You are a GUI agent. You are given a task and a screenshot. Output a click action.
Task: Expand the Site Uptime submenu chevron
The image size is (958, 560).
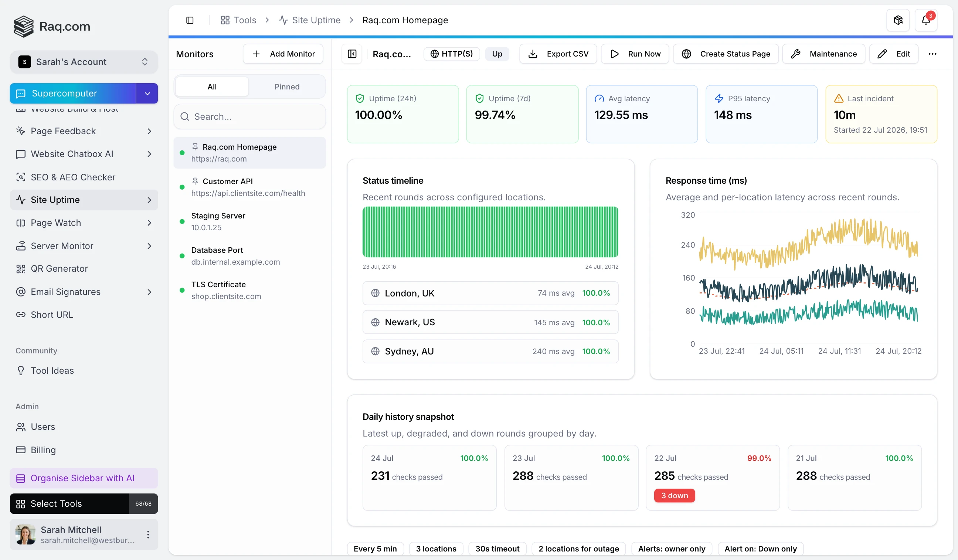click(x=149, y=200)
